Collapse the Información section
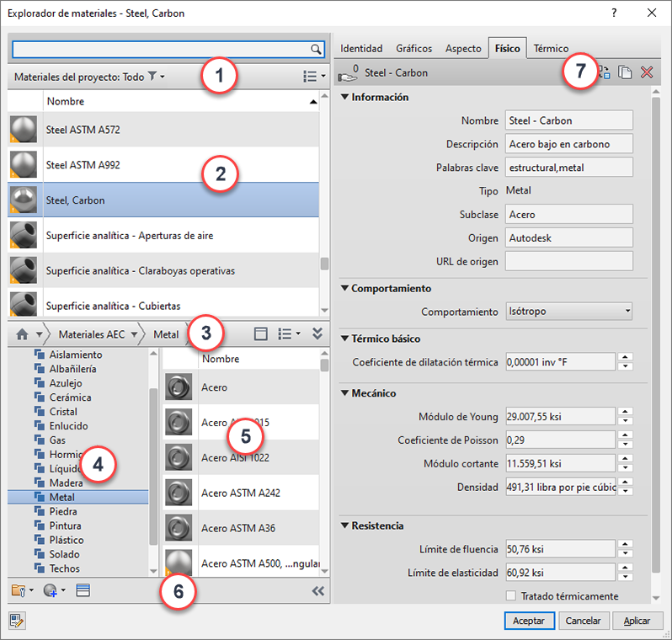 pyautogui.click(x=344, y=97)
